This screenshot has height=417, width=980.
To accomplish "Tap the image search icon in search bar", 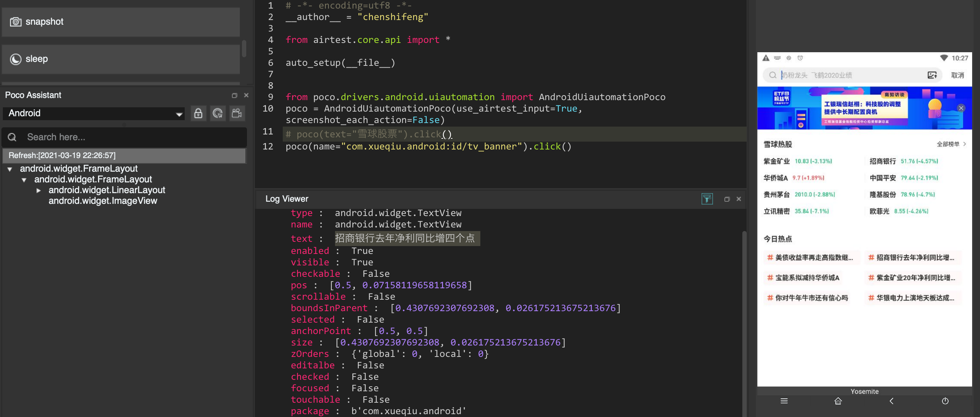I will coord(932,75).
